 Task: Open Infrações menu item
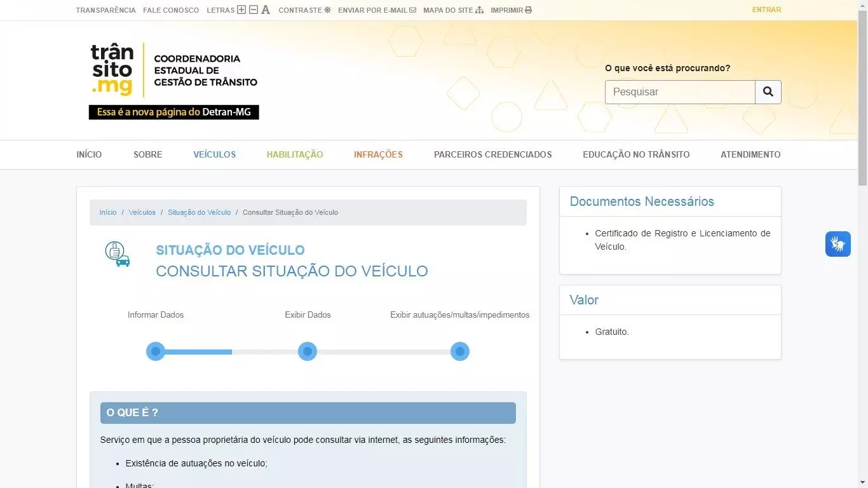(378, 154)
